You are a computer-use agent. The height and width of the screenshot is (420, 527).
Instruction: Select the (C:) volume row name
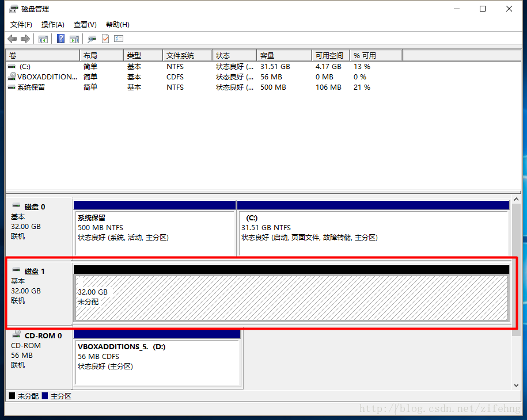point(25,67)
